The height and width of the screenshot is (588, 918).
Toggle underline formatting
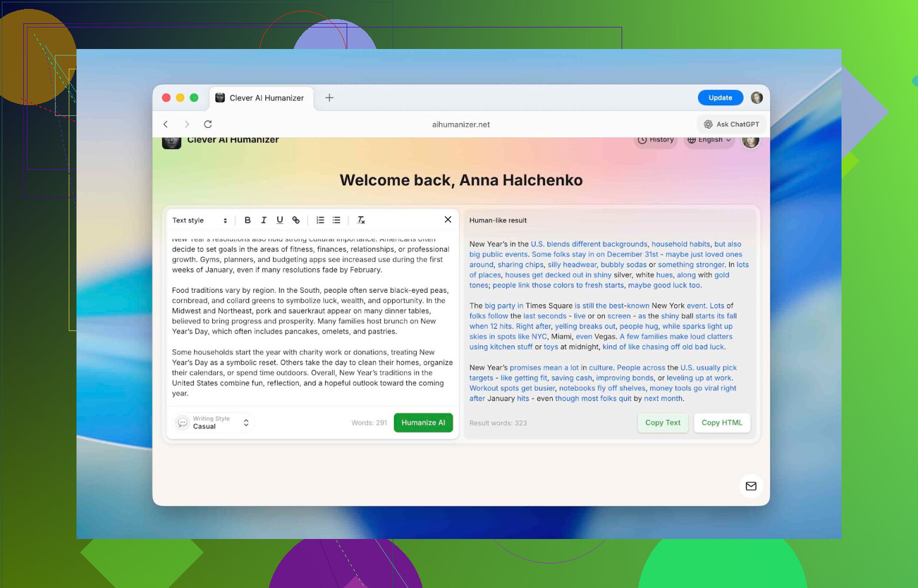[x=280, y=220]
